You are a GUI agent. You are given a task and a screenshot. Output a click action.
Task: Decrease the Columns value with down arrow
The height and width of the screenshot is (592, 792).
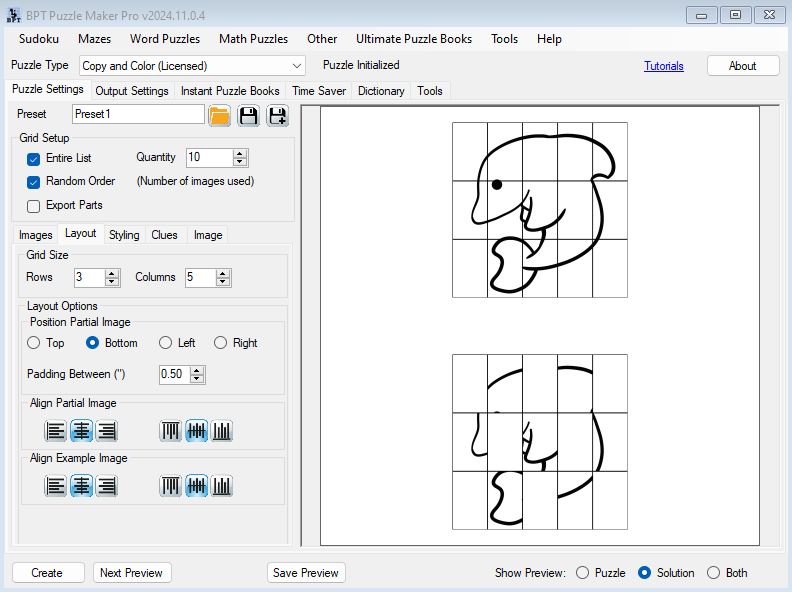(x=223, y=282)
